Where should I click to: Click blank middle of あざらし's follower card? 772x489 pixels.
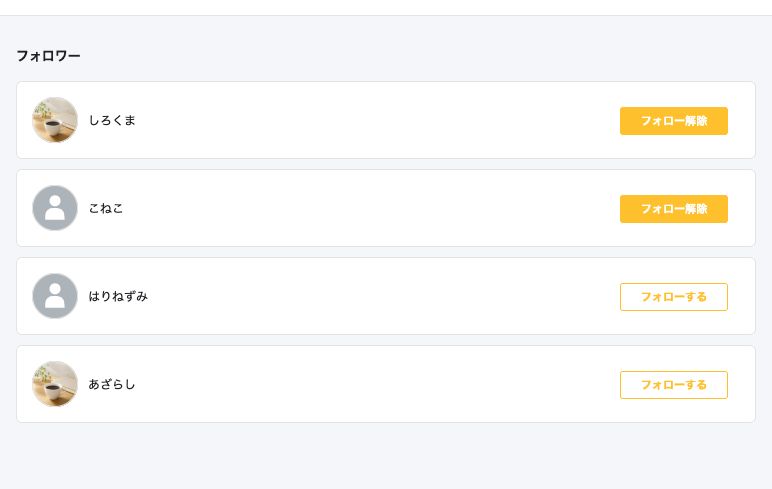(374, 384)
